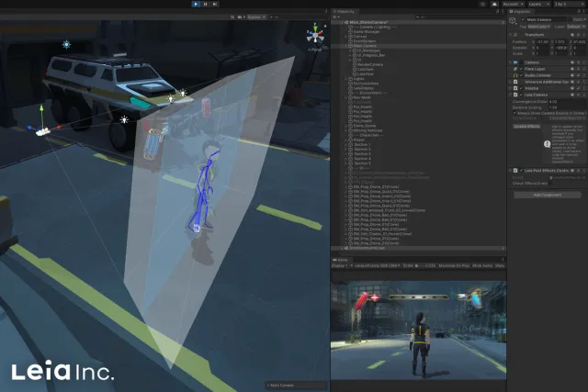The image size is (588, 392).
Task: Switch to the Game tab
Action: coord(340,260)
